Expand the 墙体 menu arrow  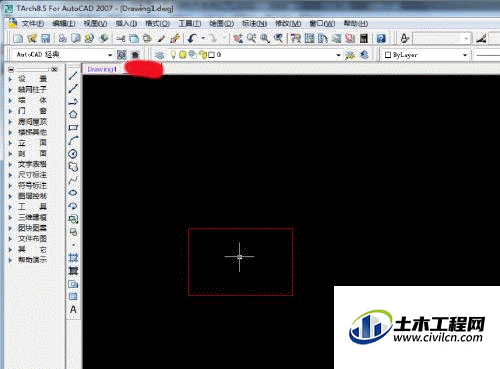[10, 100]
